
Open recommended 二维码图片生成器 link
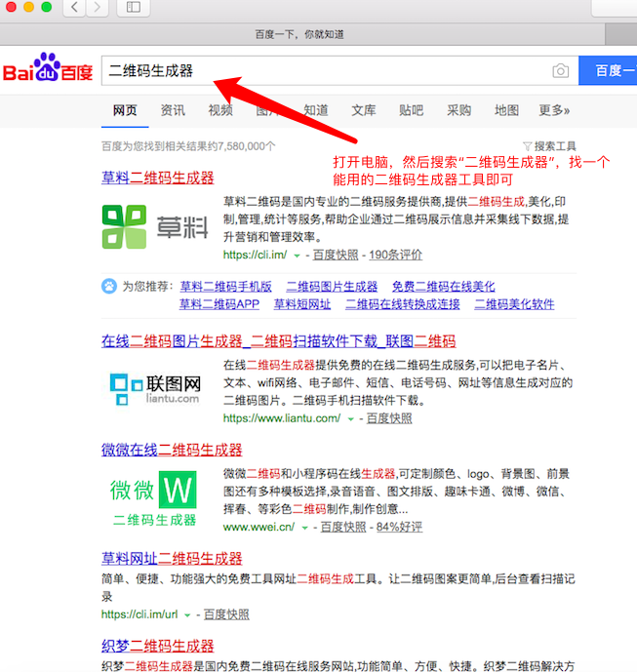click(x=332, y=287)
